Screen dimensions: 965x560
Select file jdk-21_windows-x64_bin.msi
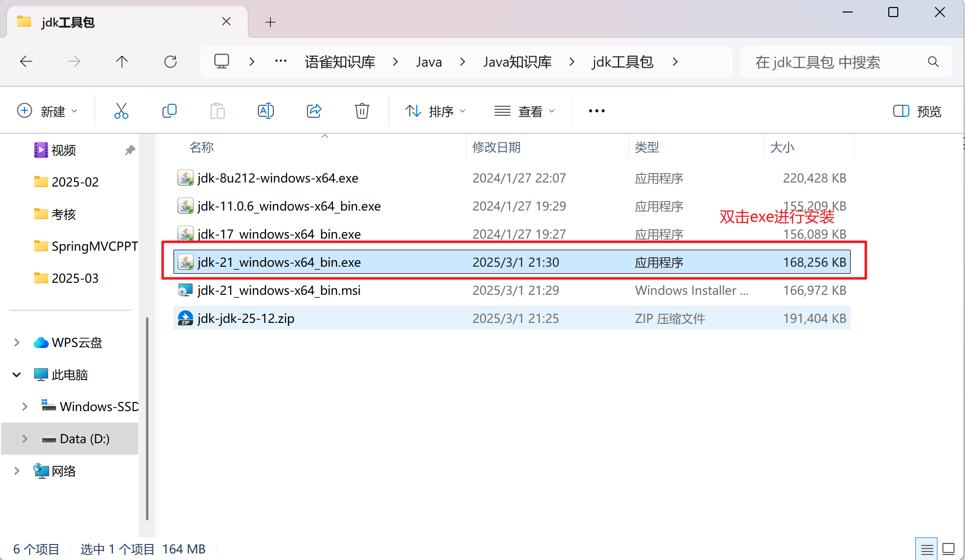tap(512, 290)
